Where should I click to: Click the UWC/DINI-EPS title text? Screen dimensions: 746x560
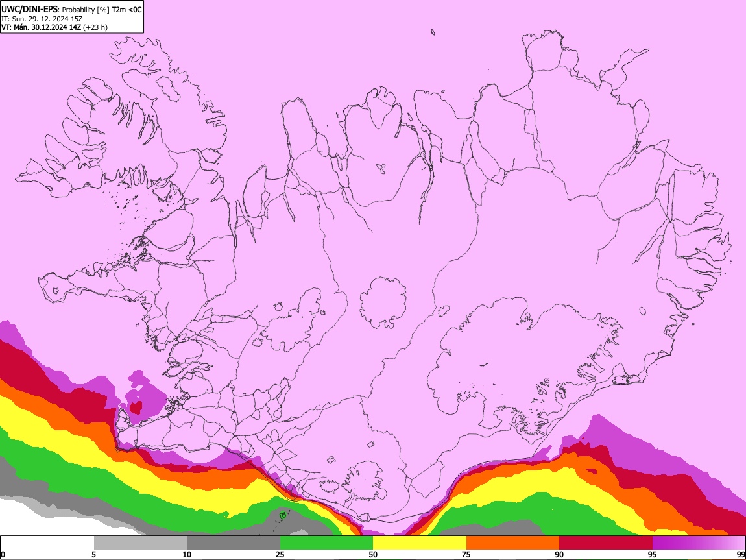(x=30, y=9)
